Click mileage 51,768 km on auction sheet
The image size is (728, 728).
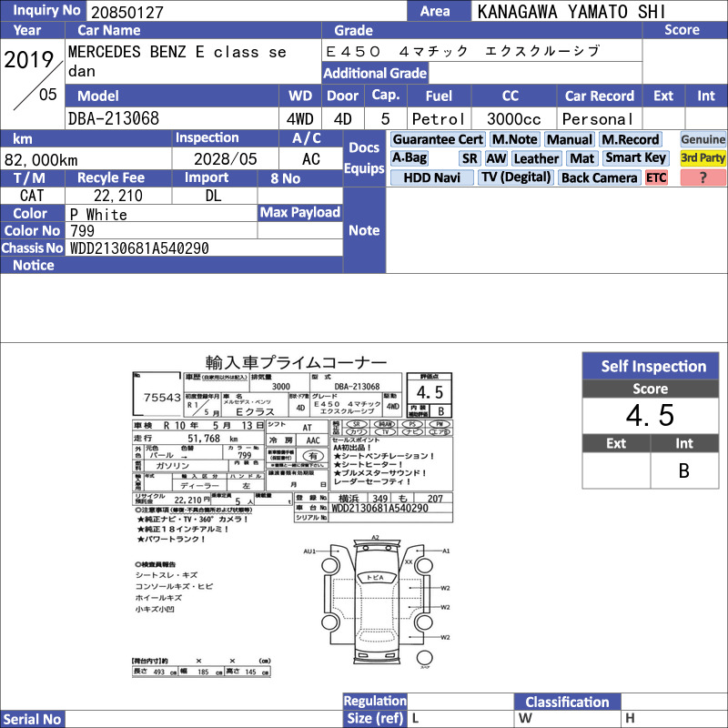pos(213,438)
